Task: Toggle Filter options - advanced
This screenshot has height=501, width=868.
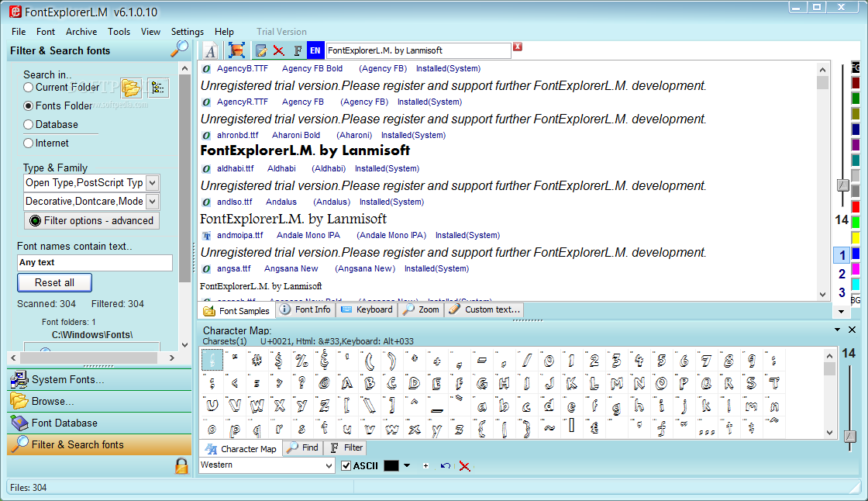Action: point(92,220)
